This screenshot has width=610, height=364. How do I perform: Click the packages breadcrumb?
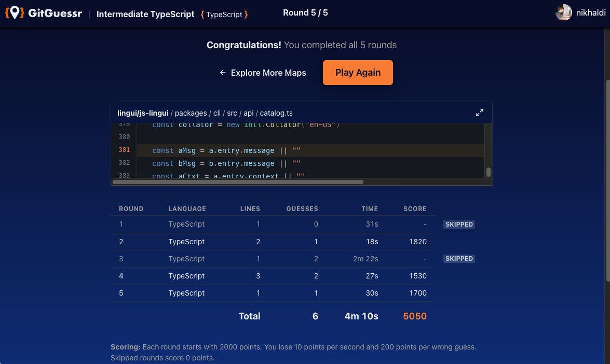191,113
